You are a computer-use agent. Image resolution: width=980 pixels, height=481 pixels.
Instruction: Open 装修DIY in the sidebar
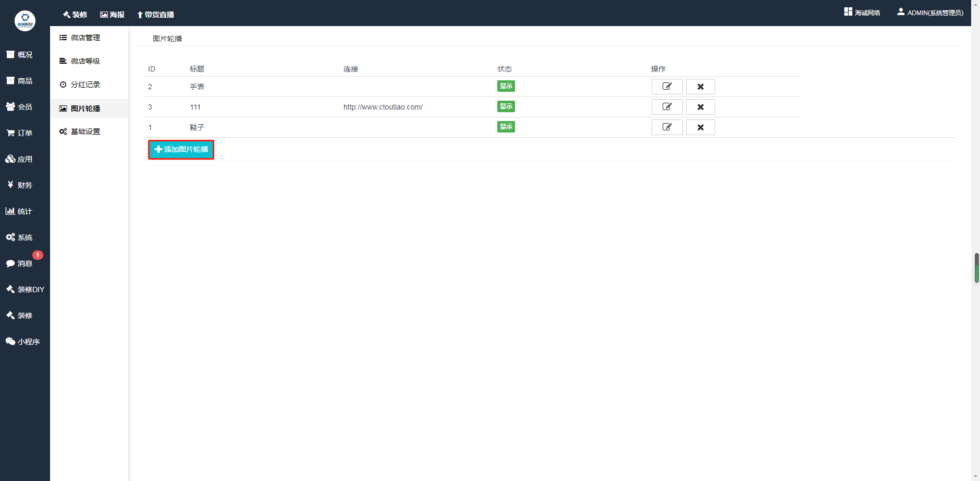pyautogui.click(x=25, y=290)
